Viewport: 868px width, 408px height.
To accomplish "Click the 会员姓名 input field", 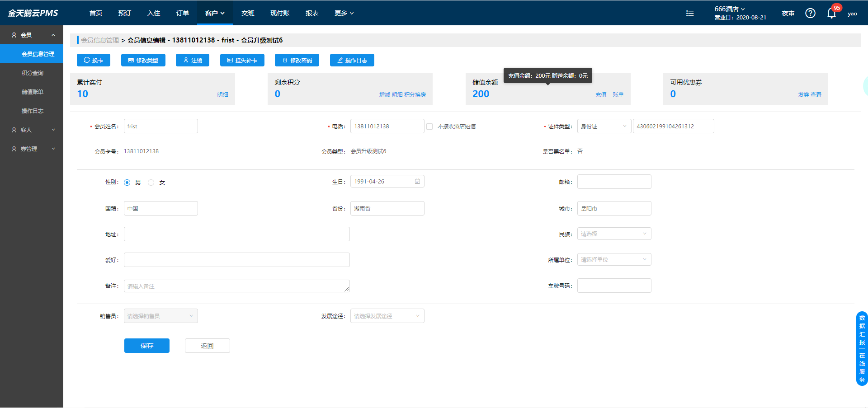I will click(161, 126).
